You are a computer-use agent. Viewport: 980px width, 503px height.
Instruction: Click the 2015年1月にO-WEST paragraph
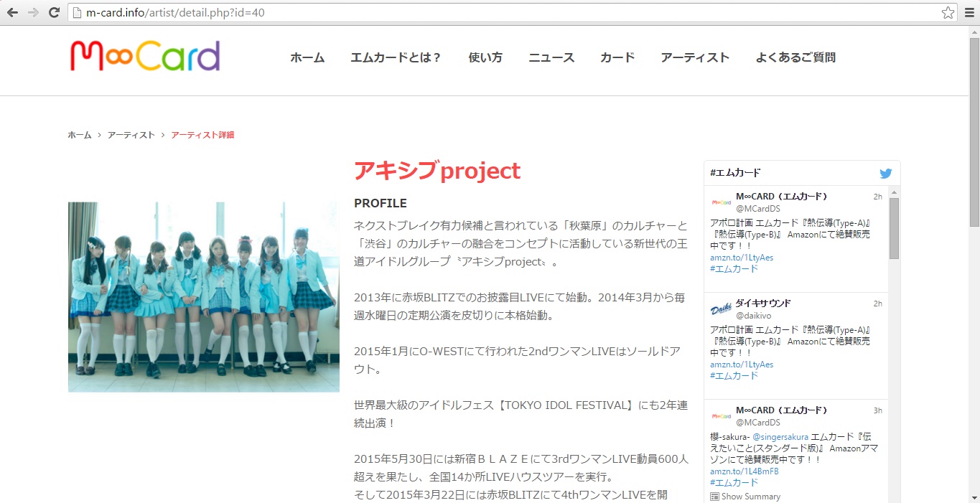coord(517,360)
